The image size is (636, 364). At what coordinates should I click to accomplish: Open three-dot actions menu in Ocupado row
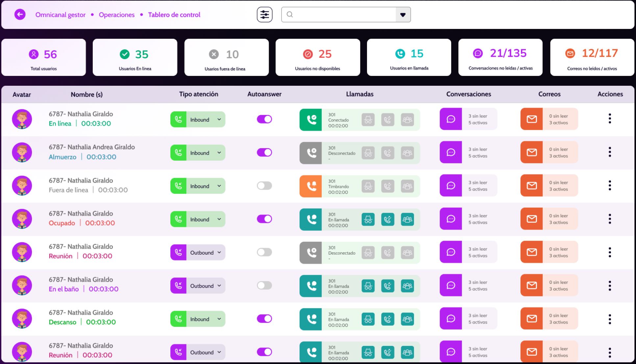tap(610, 219)
